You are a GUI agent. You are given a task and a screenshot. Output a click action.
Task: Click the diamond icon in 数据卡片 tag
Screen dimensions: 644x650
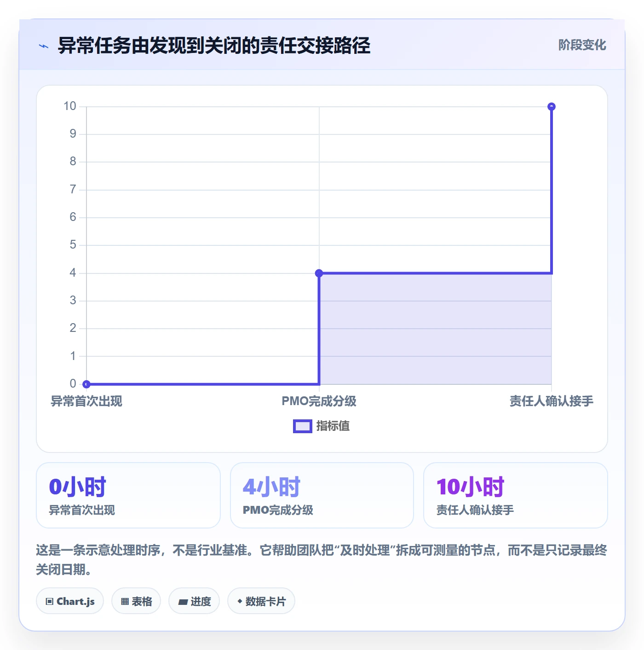[240, 601]
